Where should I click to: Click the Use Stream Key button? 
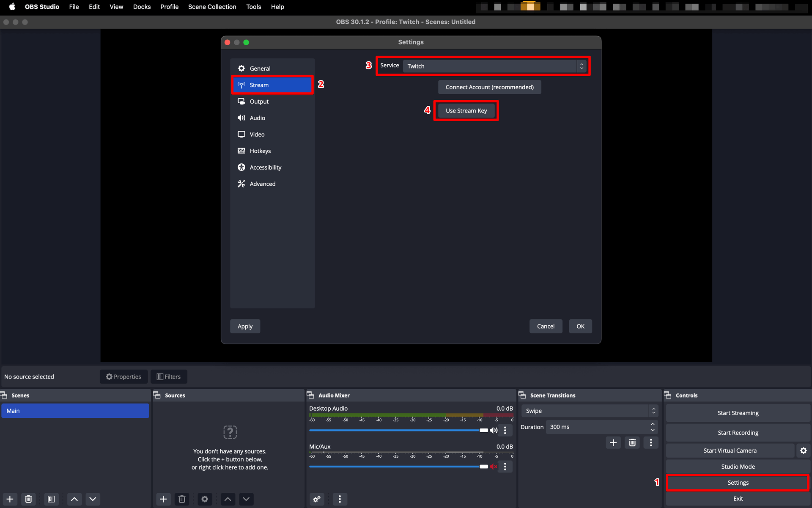click(x=466, y=111)
